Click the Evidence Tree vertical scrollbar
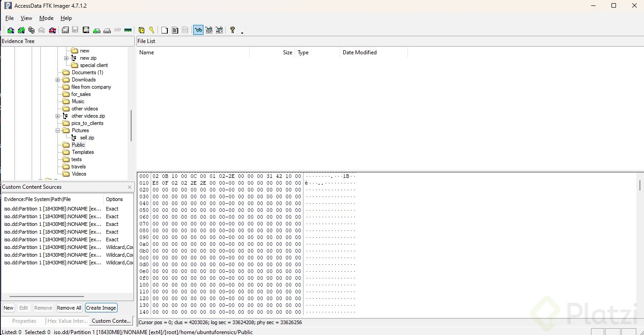 point(131,125)
